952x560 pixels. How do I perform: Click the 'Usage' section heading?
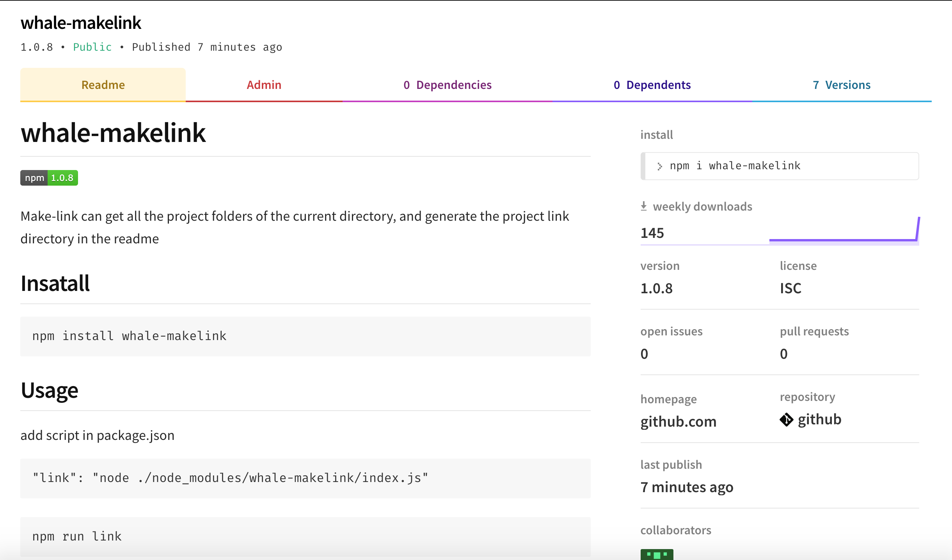[x=49, y=390]
